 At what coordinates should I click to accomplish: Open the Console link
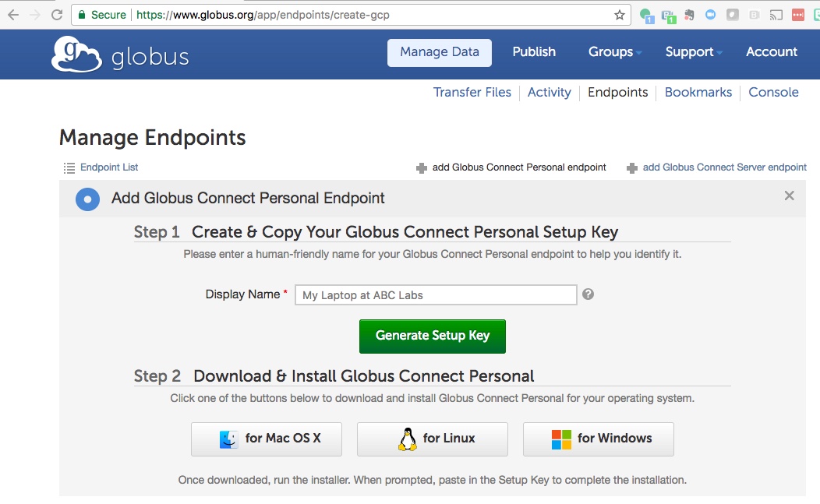click(773, 93)
